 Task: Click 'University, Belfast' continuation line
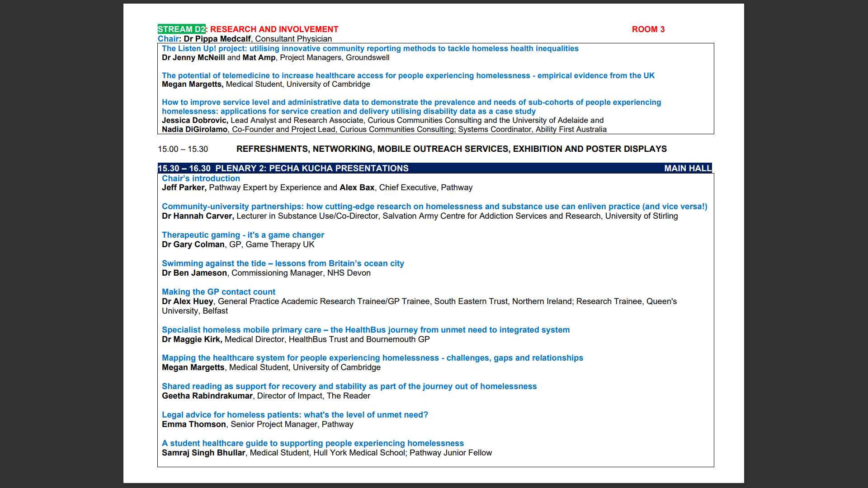point(195,311)
